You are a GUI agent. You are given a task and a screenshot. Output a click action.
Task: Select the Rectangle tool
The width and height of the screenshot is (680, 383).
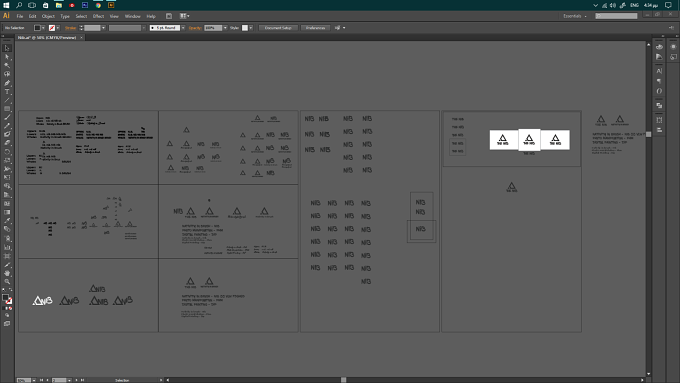7,109
